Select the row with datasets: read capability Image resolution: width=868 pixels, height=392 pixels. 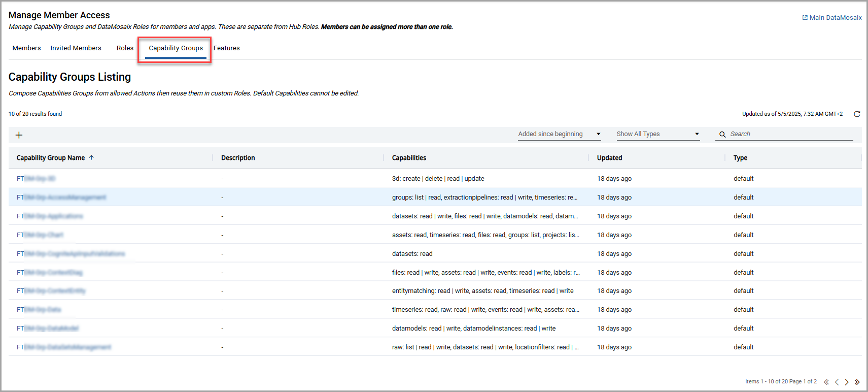coord(412,254)
